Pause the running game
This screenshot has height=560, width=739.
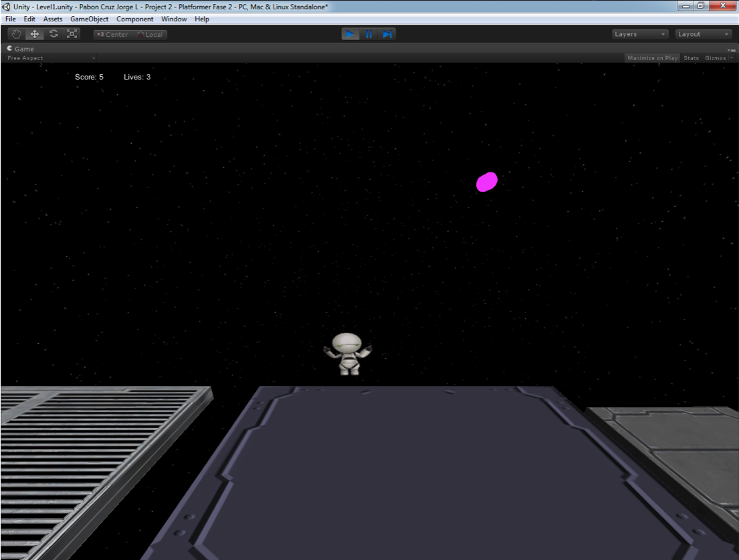[x=368, y=34]
